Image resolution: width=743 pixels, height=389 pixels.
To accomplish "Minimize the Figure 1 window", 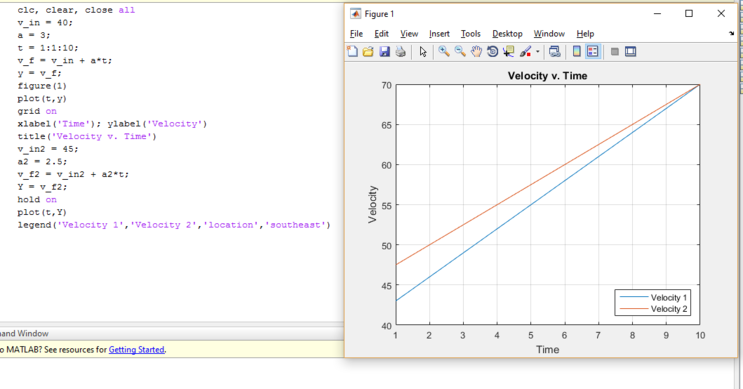I will click(657, 14).
